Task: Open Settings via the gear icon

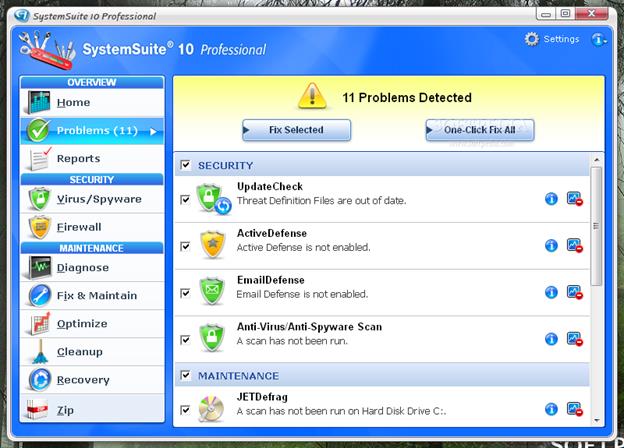Action: coord(531,39)
